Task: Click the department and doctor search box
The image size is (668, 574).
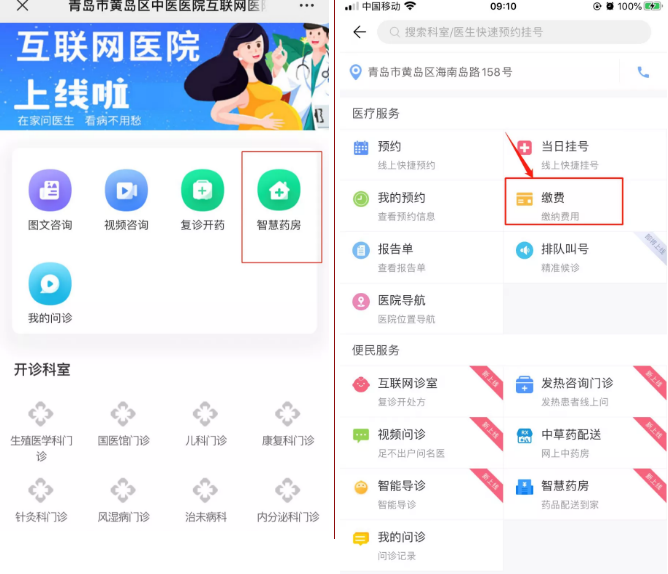Action: click(514, 32)
